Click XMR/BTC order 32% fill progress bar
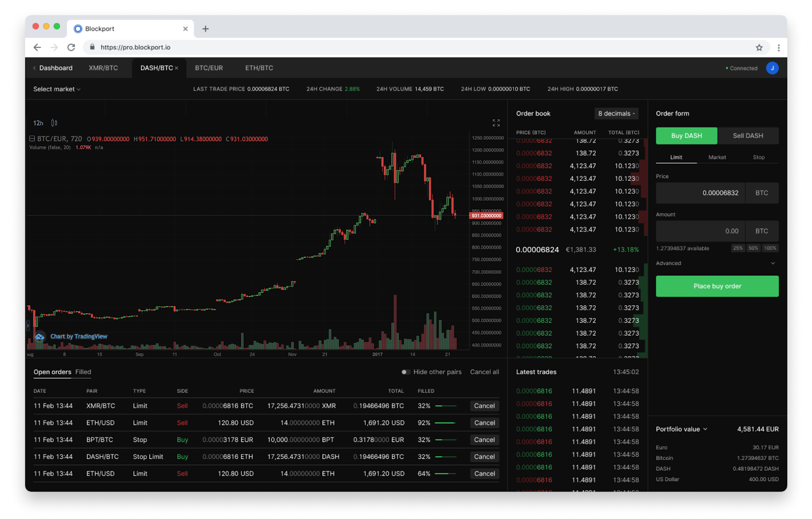The image size is (812, 519). [446, 406]
